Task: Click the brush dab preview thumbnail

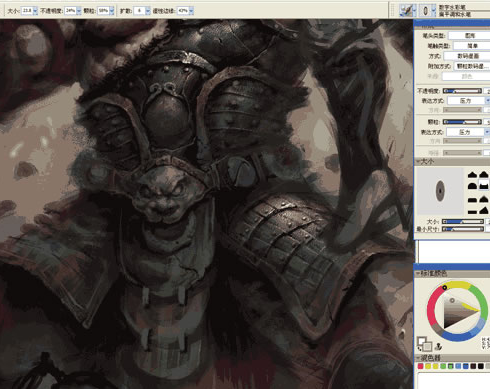Action: (440, 191)
